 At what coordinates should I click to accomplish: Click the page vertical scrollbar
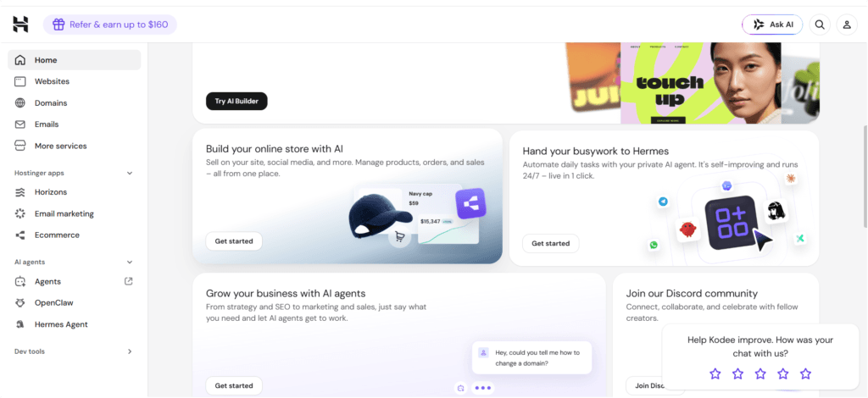[x=865, y=177]
